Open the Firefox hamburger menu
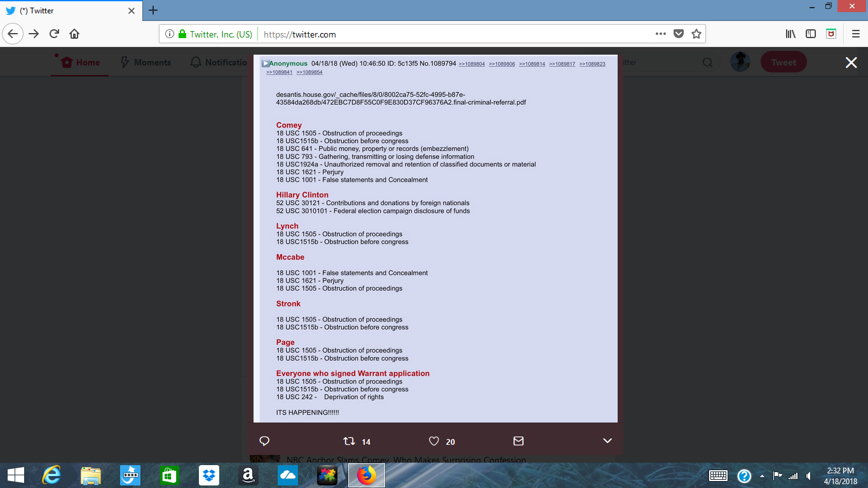868x488 pixels. coord(855,34)
